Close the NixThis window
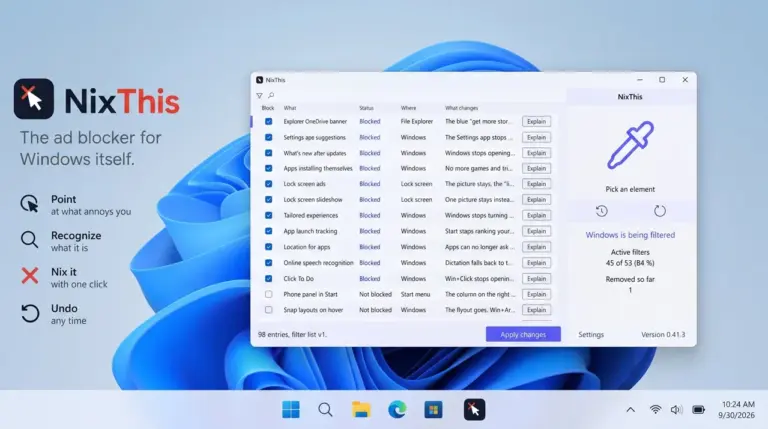Screen dimensions: 768x429 685,80
